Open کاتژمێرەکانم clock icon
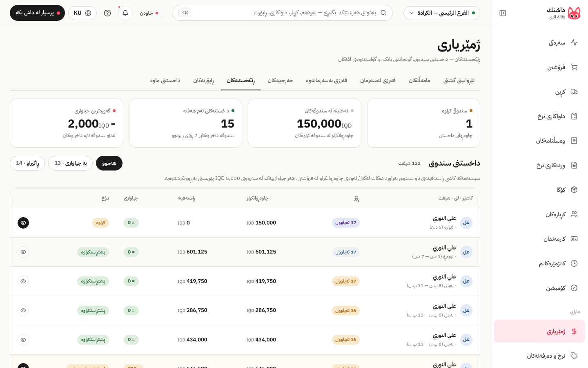Image resolution: width=588 pixels, height=368 pixels. (x=574, y=263)
